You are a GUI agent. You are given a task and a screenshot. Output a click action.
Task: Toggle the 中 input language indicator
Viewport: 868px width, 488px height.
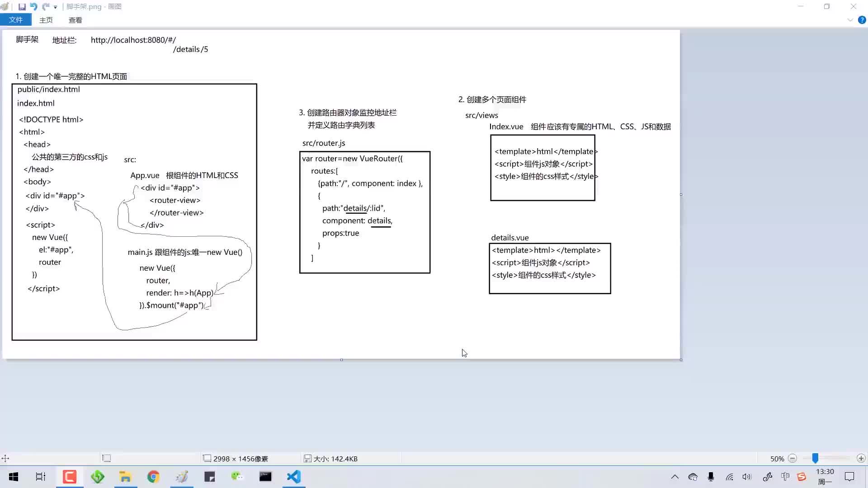point(785,477)
